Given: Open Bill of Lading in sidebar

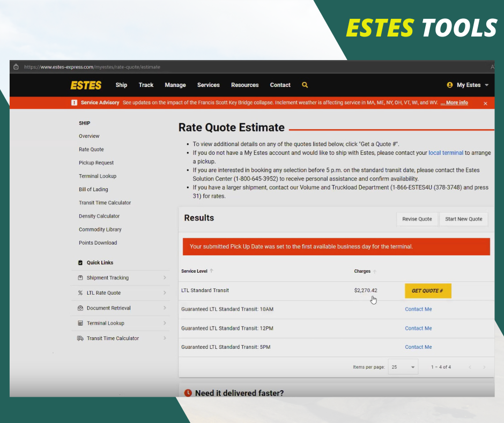Looking at the screenshot, I should [93, 189].
